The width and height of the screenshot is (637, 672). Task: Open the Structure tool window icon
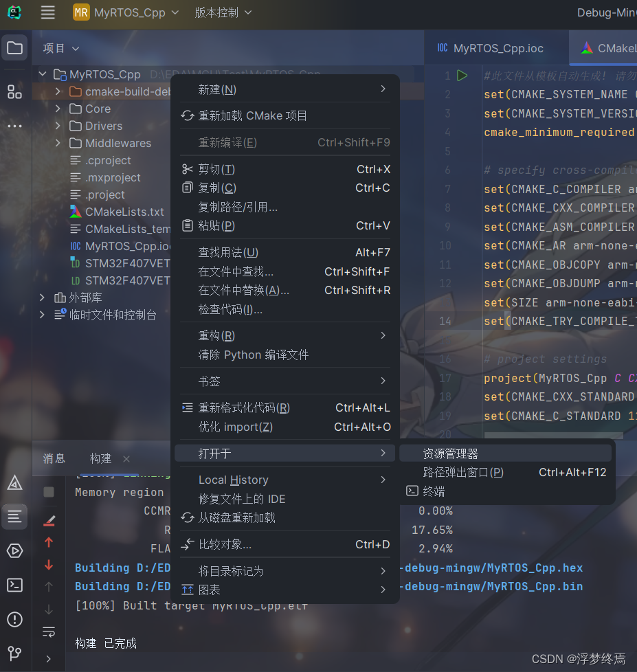coord(15,91)
